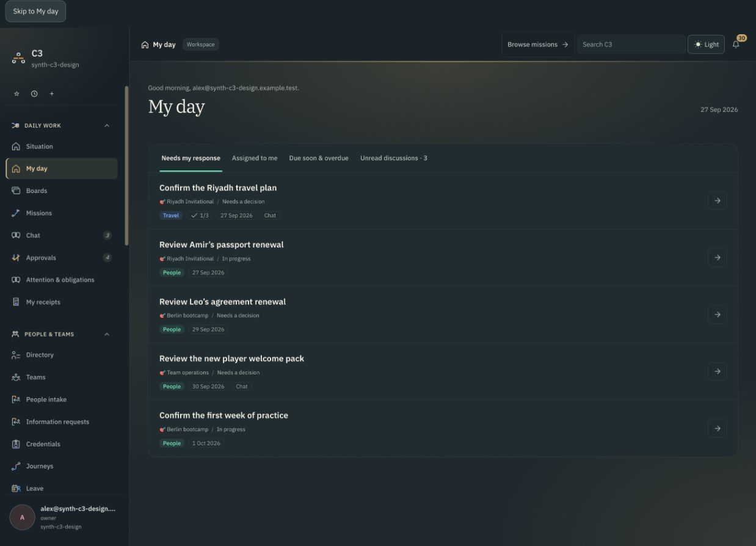Open the recent history clock icon
The height and width of the screenshot is (546, 756).
[34, 93]
